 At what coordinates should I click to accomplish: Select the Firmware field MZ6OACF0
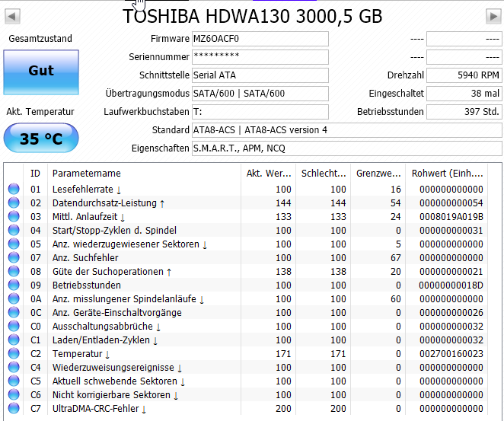pos(260,39)
